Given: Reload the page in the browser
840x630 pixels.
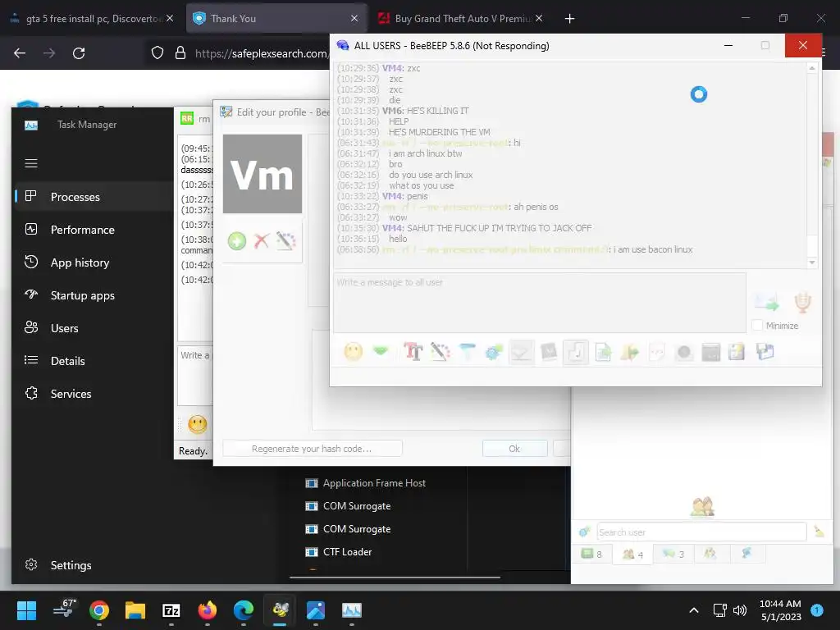Looking at the screenshot, I should coord(79,53).
